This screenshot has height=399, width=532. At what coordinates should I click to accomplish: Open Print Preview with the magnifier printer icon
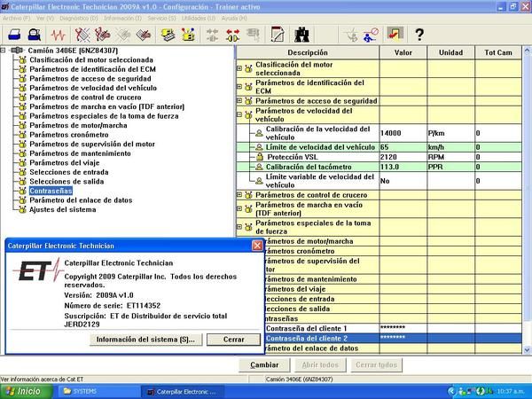(x=35, y=35)
